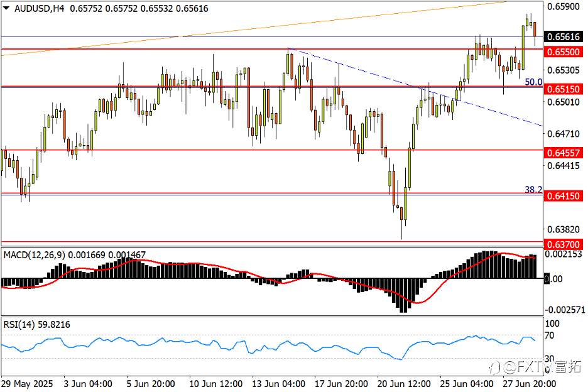Select the RSI scale level 100
Viewport: 588px width, 392px height.
point(552,324)
